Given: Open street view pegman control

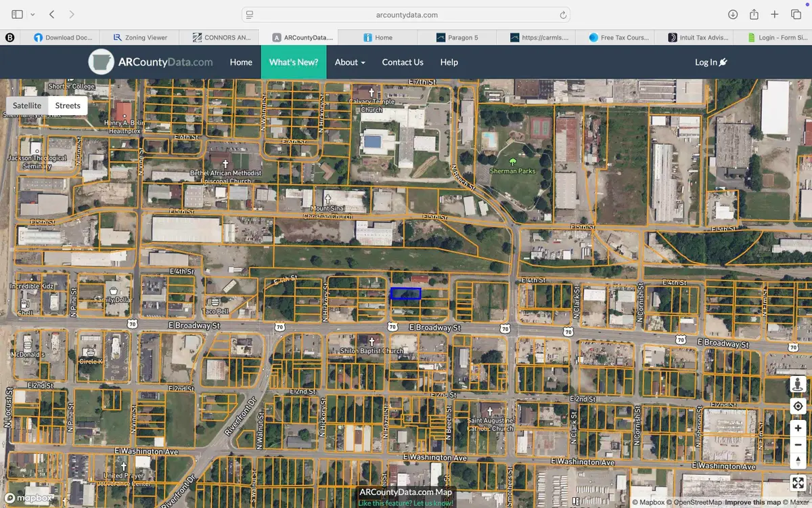Looking at the screenshot, I should pos(798,384).
